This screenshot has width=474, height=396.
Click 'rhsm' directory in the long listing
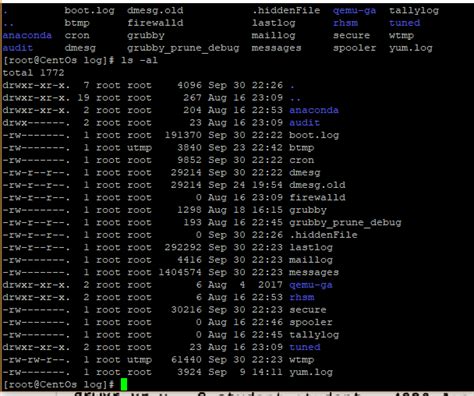(x=301, y=297)
